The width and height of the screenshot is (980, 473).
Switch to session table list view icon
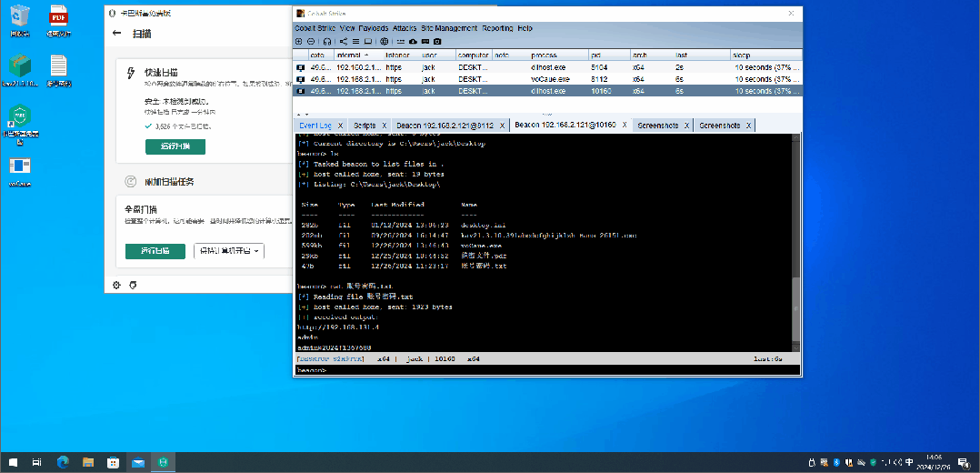pyautogui.click(x=355, y=41)
